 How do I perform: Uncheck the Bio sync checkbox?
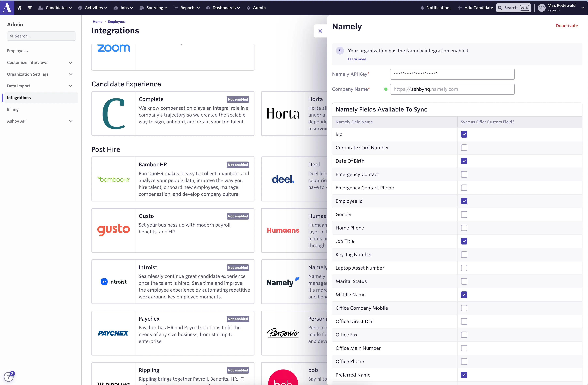click(464, 134)
